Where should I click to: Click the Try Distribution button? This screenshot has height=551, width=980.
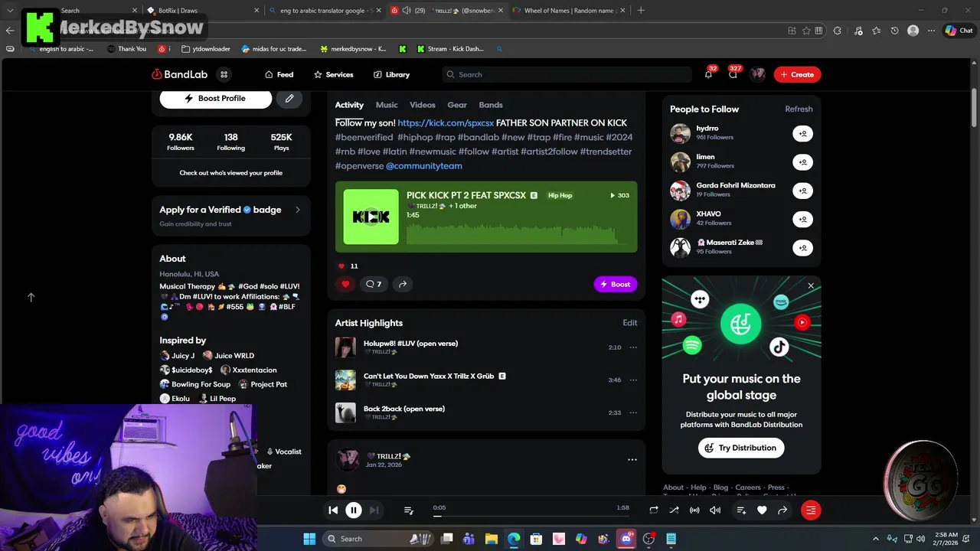click(741, 448)
